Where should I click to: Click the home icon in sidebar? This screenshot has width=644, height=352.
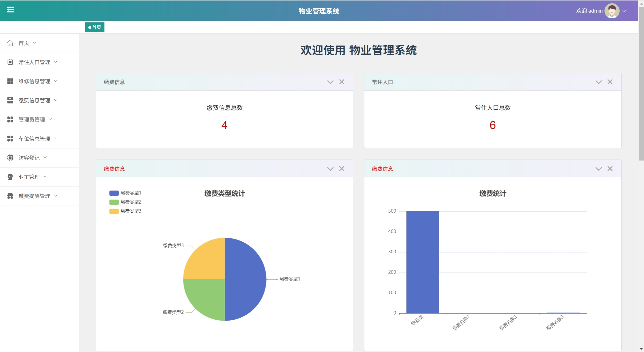[x=10, y=43]
